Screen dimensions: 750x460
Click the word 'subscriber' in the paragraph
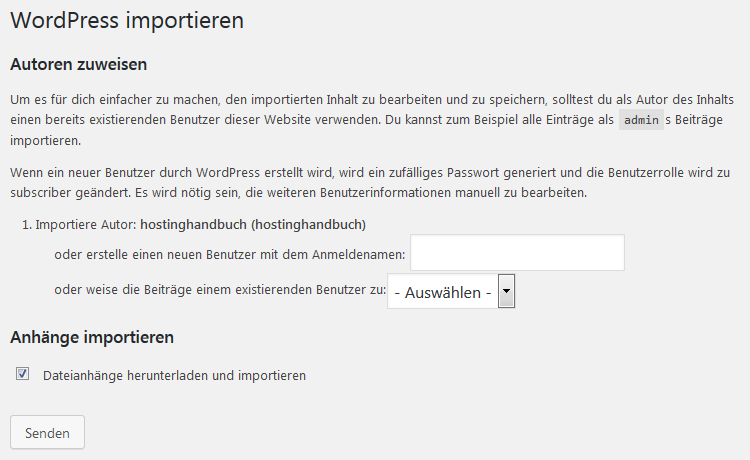tap(41, 193)
